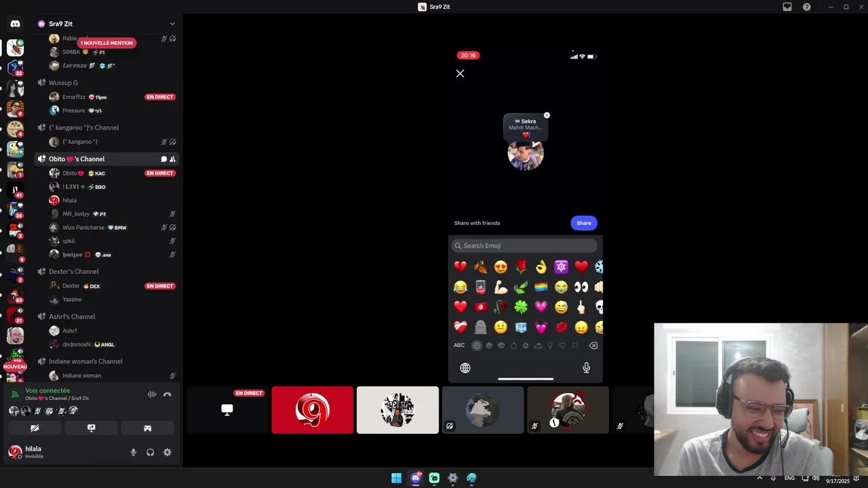Pick the broken heart emoji

pyautogui.click(x=460, y=267)
